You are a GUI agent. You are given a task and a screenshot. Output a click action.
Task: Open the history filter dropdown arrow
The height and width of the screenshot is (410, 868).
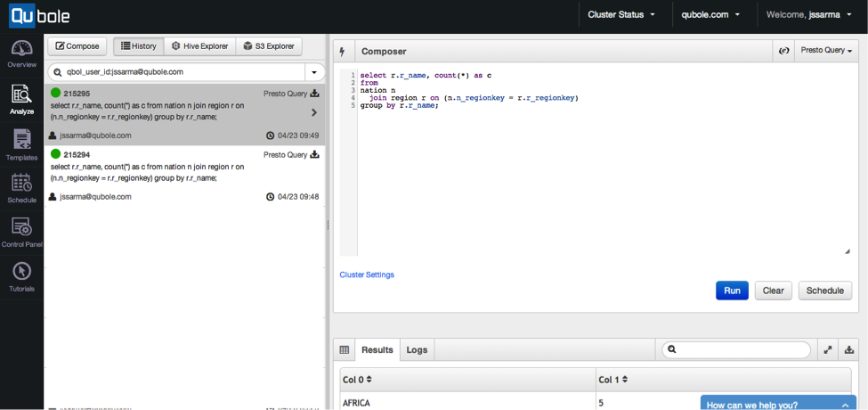tap(315, 71)
